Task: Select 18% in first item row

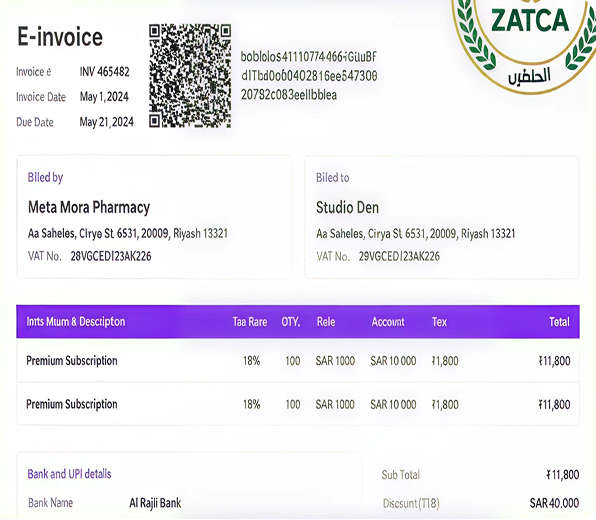Action: pyautogui.click(x=252, y=361)
